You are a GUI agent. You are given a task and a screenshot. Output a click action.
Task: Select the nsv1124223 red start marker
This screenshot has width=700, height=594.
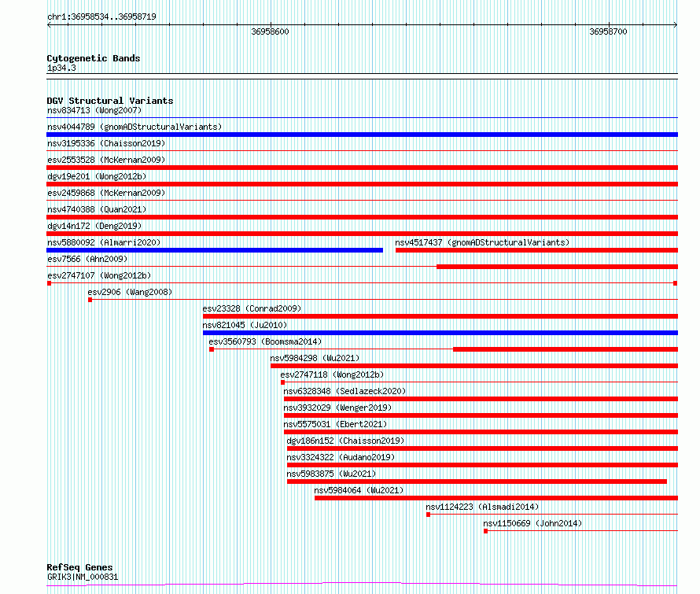[428, 515]
